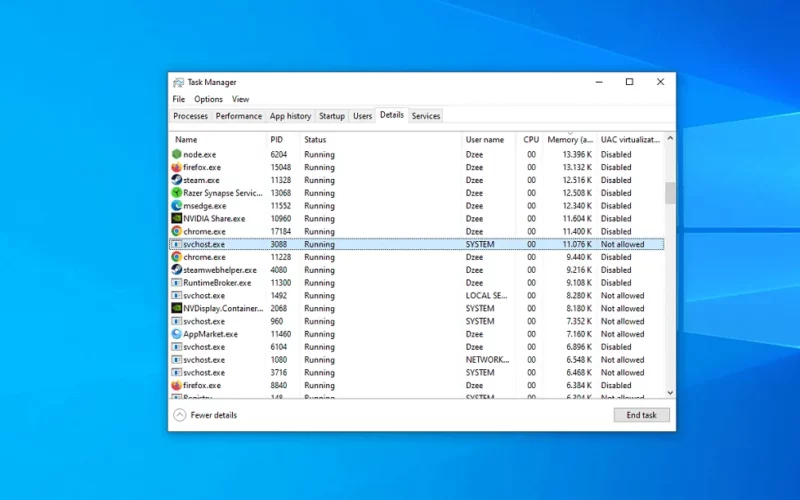This screenshot has width=800, height=500.
Task: Minimize the Task Manager window
Action: pyautogui.click(x=599, y=82)
